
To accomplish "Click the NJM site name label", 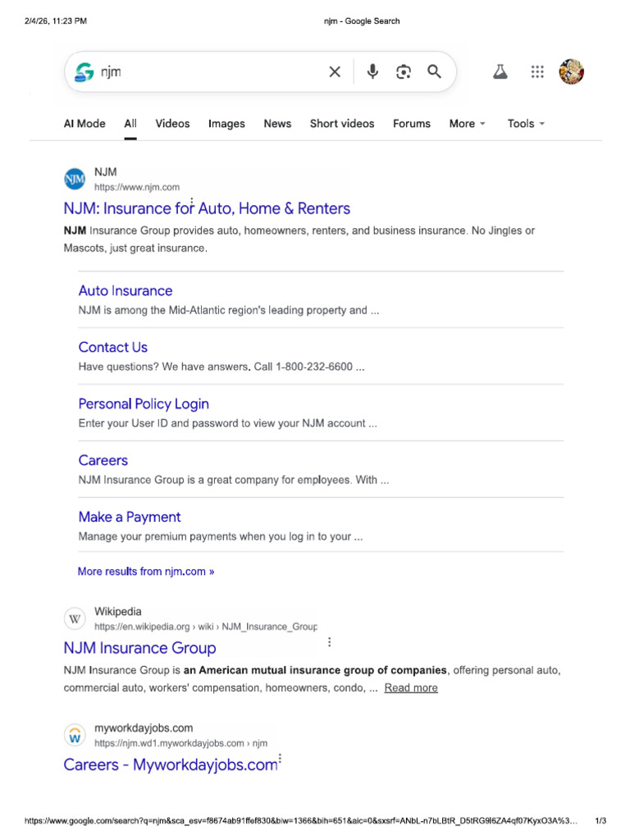I will 106,172.
